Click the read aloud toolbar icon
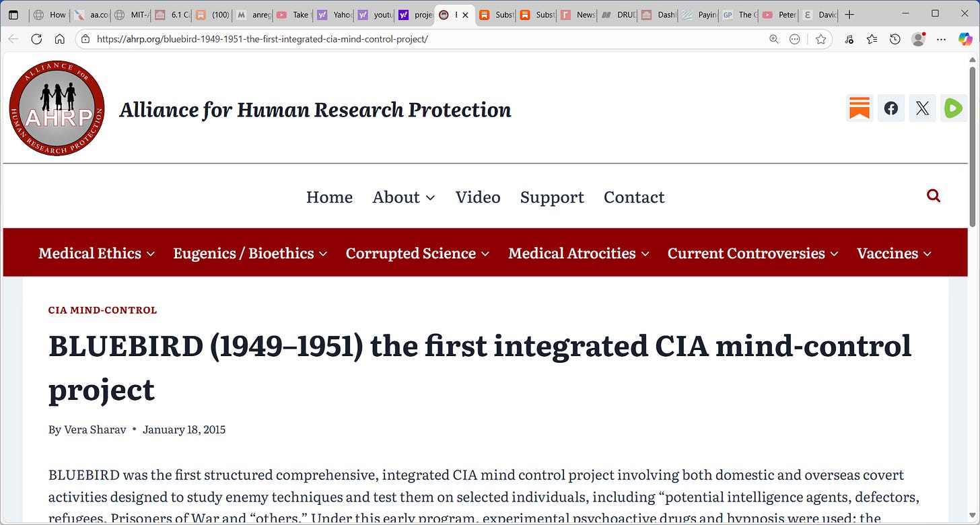Image resolution: width=980 pixels, height=525 pixels. 849,39
